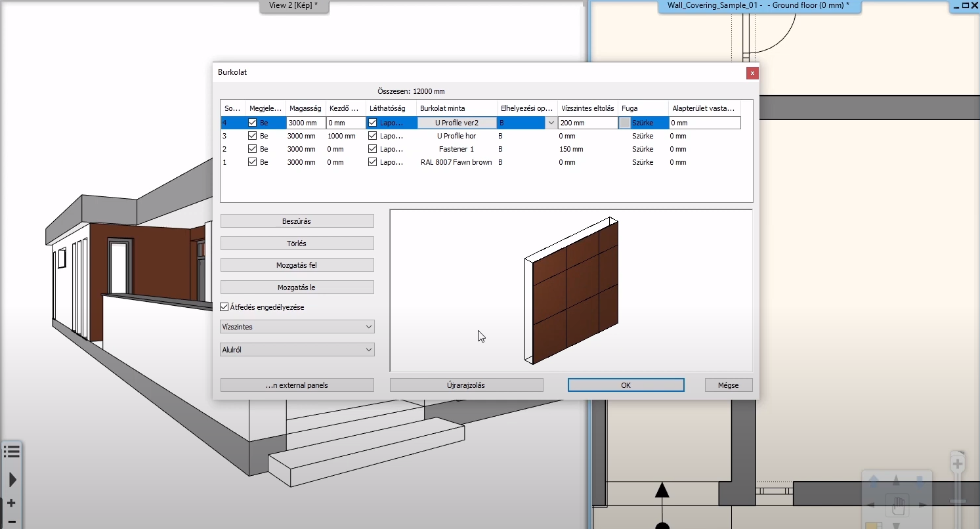
Task: Click the Burkolat minta column header
Action: pos(457,108)
